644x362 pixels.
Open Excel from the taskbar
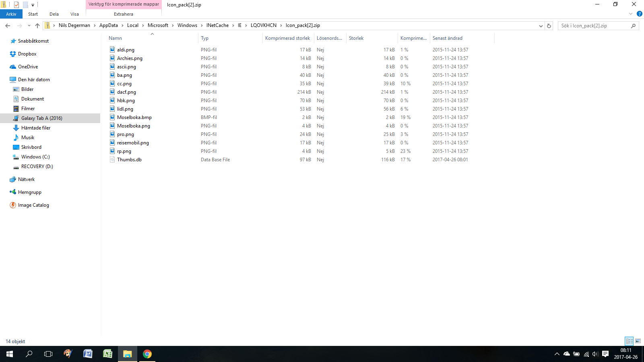107,354
